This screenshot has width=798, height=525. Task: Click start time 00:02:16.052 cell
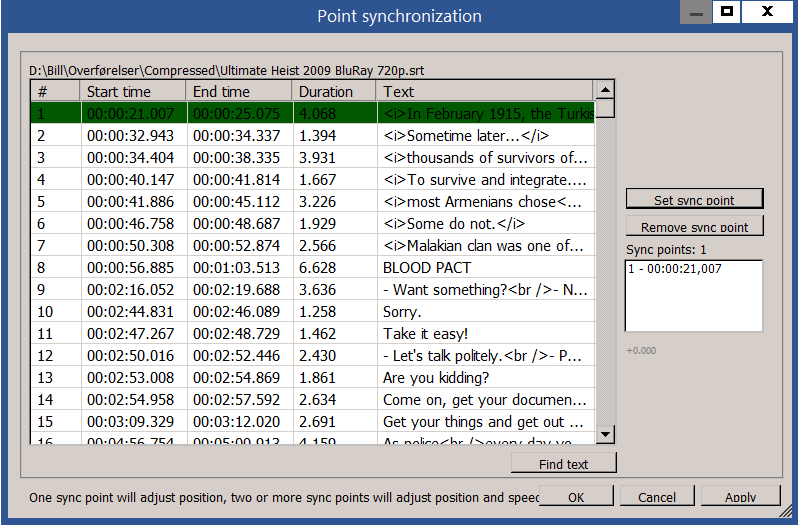pos(134,289)
